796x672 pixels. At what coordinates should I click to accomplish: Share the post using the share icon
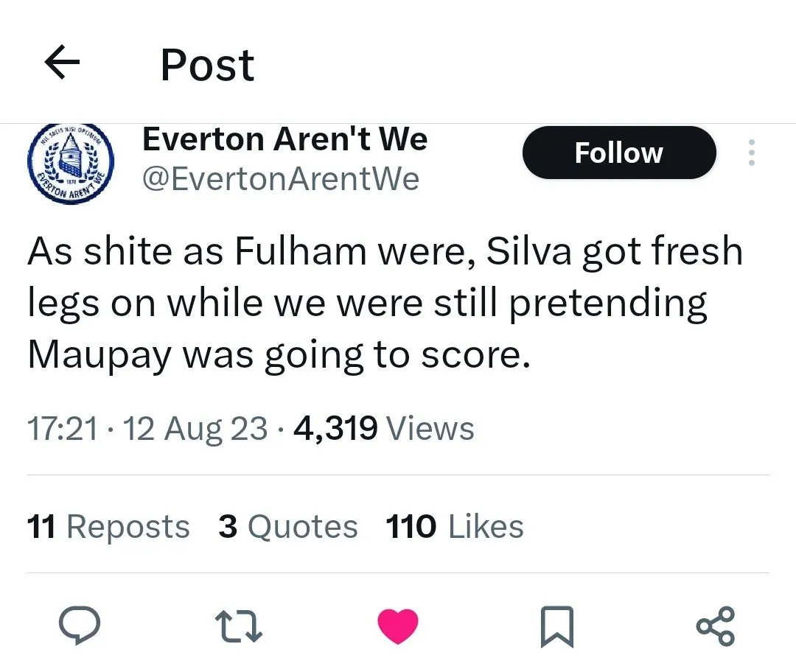tap(715, 626)
